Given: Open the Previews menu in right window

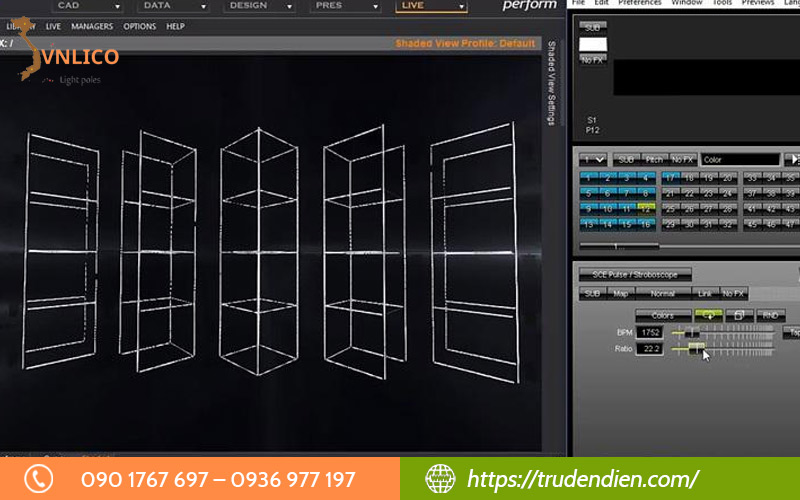Looking at the screenshot, I should pos(758,3).
